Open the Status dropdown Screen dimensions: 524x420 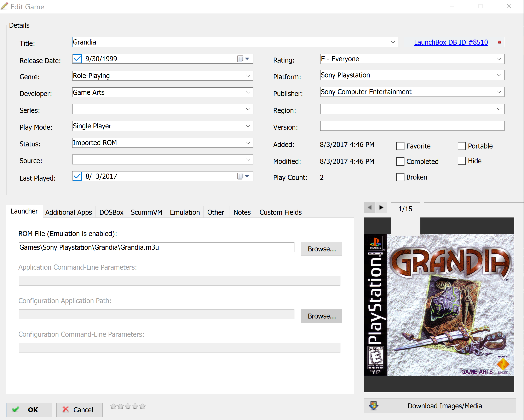click(248, 143)
